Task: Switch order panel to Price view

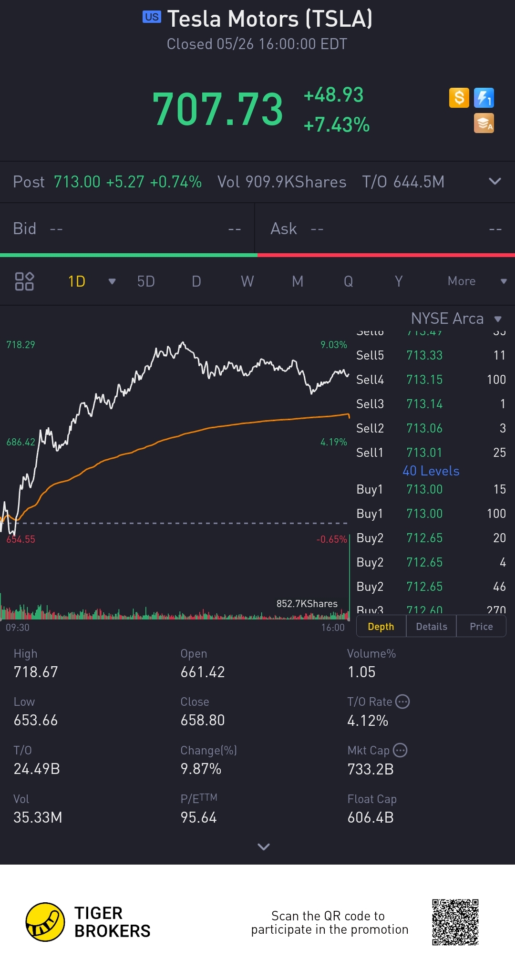Action: (481, 626)
